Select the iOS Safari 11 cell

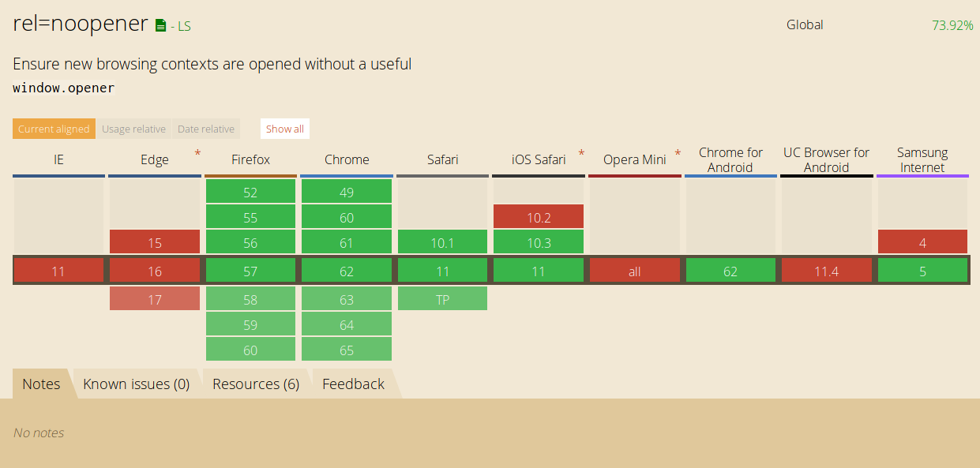(539, 271)
